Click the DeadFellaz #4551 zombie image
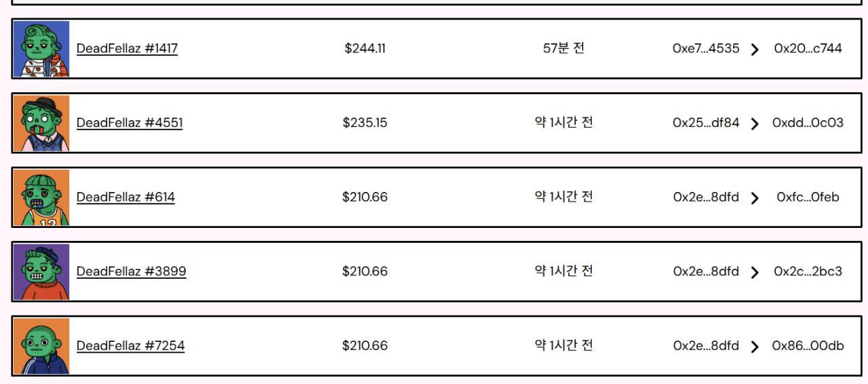 click(x=41, y=123)
